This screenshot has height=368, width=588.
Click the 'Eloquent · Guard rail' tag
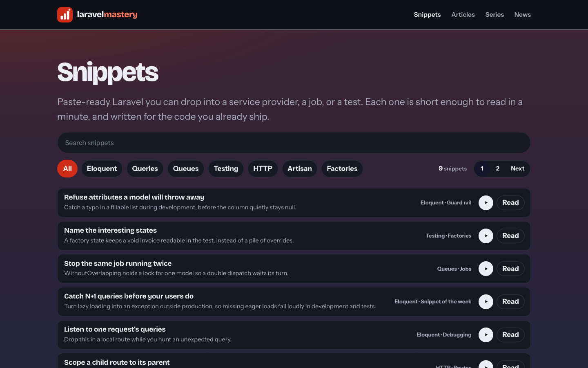point(446,203)
